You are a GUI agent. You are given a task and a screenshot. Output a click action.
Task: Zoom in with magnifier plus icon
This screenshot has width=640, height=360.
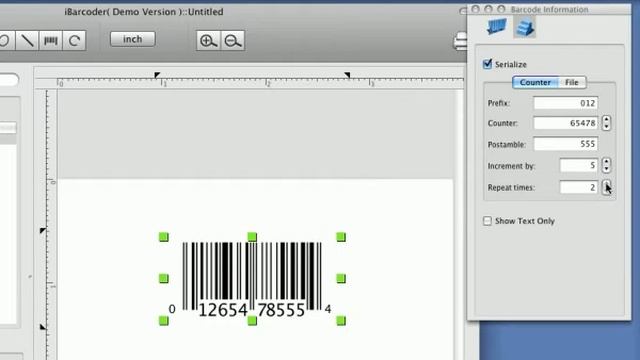[x=208, y=40]
